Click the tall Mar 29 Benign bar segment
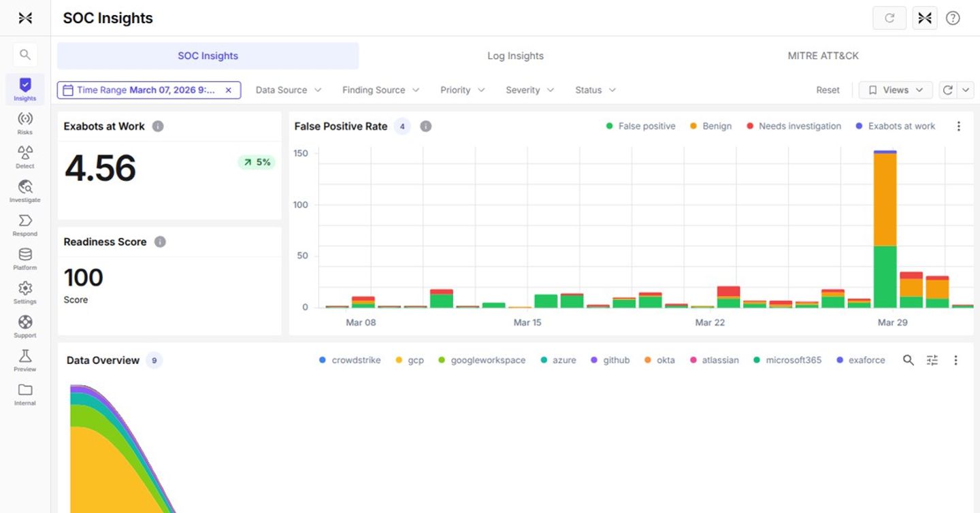This screenshot has width=980, height=513. [x=885, y=200]
